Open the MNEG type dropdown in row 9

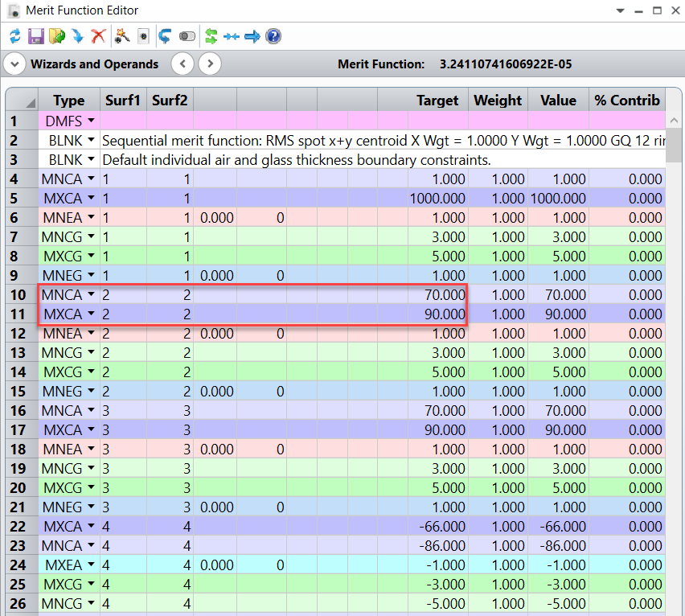click(x=91, y=275)
